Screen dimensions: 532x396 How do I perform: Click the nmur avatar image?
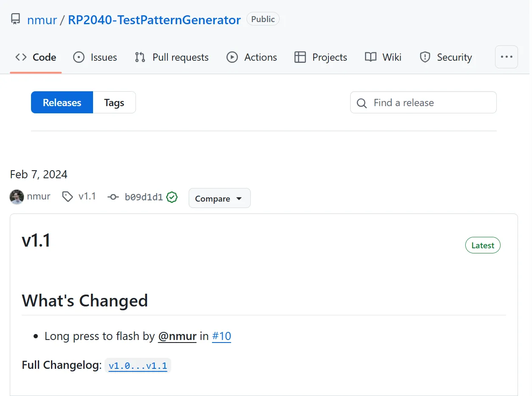(17, 197)
